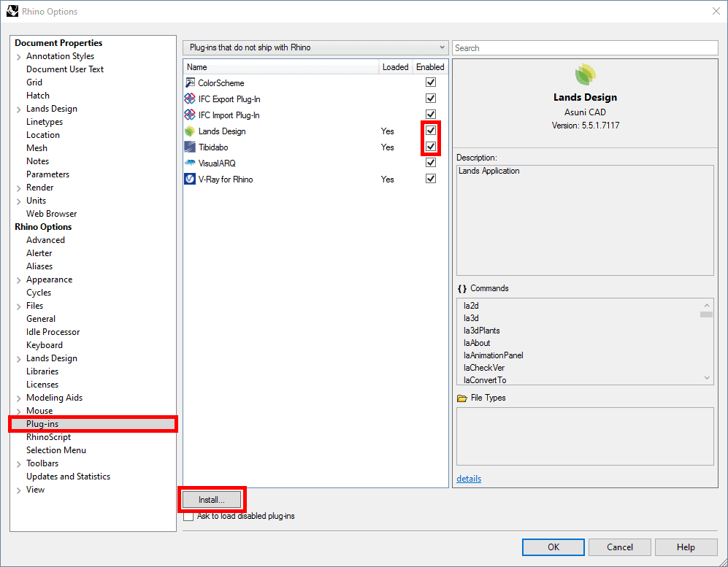Open Updates and Statistics page

68,477
